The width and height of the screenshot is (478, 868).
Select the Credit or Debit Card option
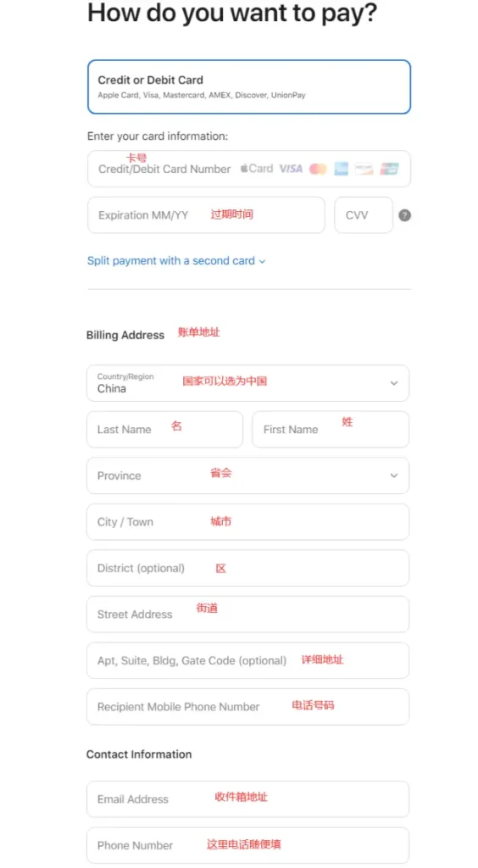coord(249,87)
